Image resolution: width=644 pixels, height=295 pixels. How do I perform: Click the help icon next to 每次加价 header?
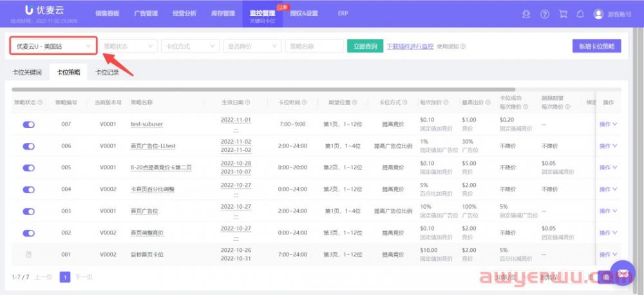pos(446,102)
